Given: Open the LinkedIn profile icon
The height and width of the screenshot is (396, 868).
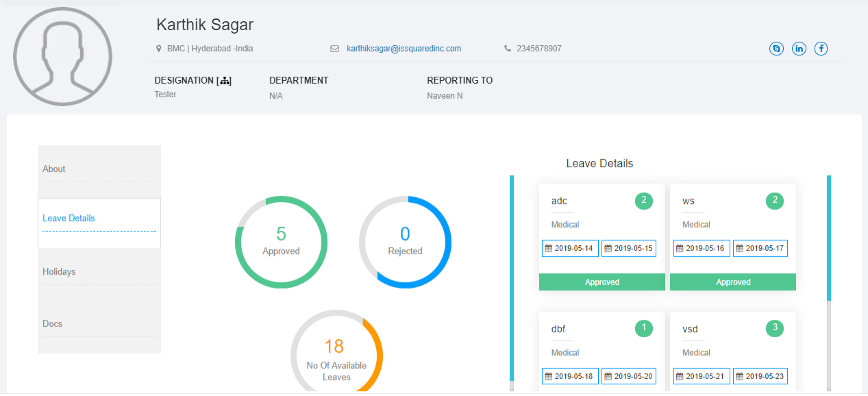Looking at the screenshot, I should (799, 49).
